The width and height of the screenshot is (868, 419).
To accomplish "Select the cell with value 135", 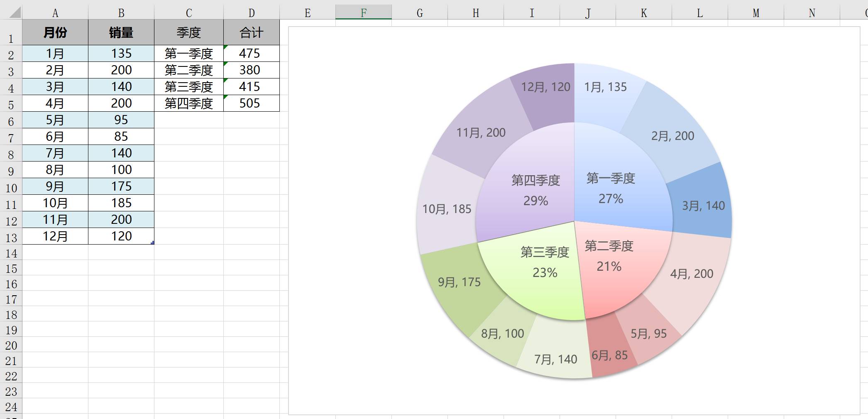I will [121, 54].
